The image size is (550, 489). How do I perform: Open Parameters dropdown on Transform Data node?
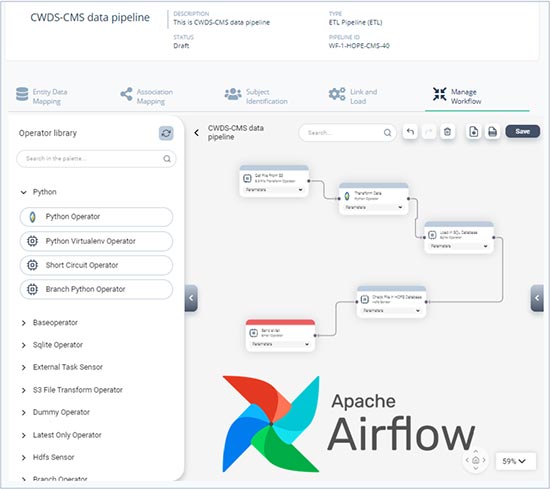click(374, 207)
